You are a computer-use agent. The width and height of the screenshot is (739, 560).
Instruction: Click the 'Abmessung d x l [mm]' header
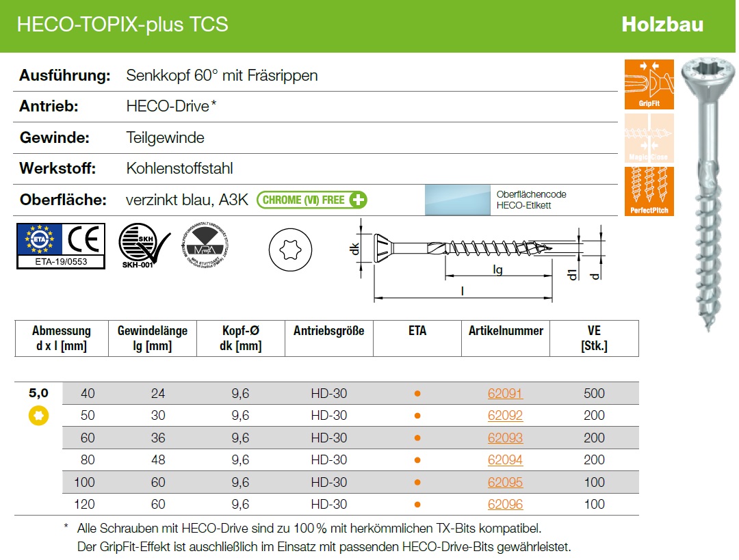pyautogui.click(x=62, y=338)
